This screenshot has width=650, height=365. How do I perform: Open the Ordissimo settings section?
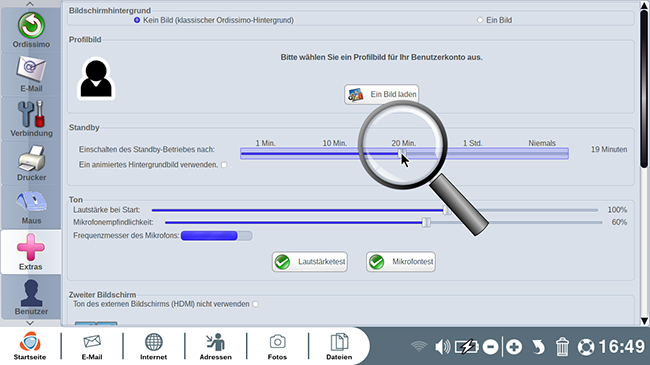pyautogui.click(x=31, y=31)
